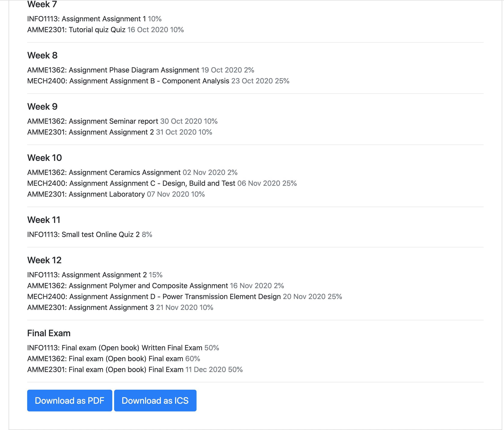Select Assignment B Component Analysis entry
This screenshot has width=504, height=430.
(x=158, y=81)
